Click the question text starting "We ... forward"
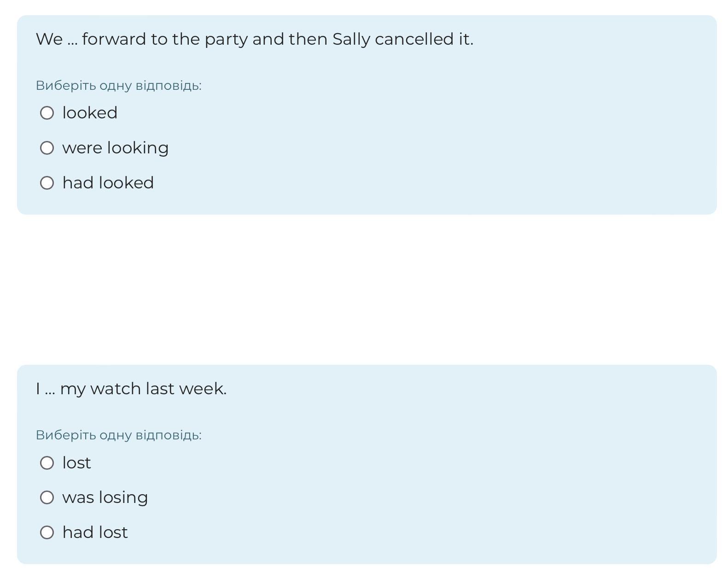Viewport: 728px width, 584px height. (255, 40)
